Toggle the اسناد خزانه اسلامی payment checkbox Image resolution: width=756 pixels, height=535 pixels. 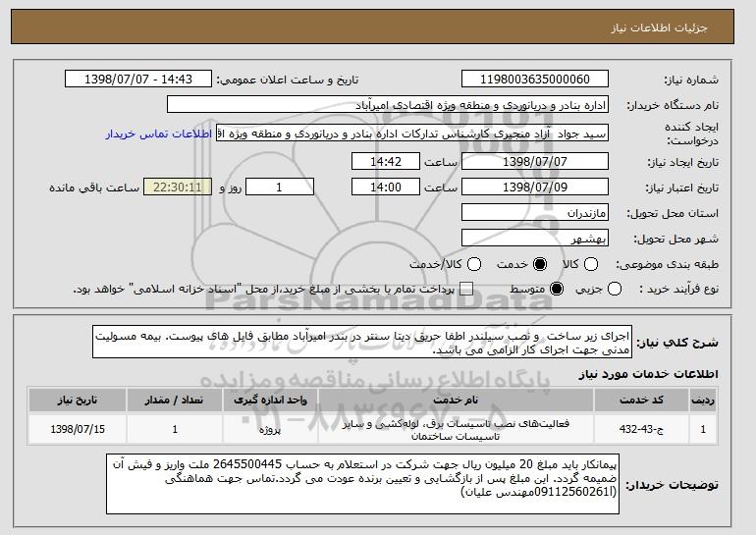[x=466, y=289]
